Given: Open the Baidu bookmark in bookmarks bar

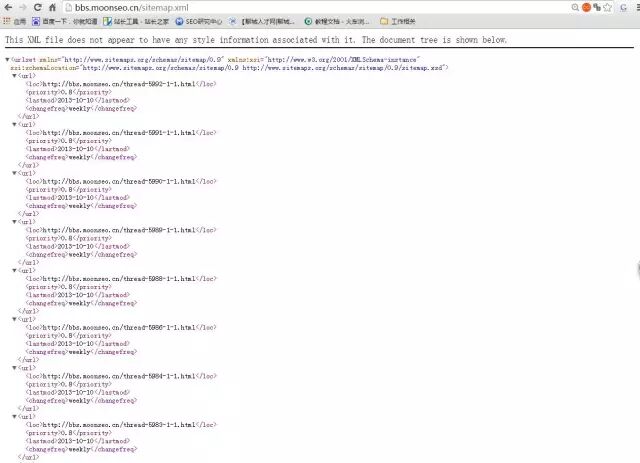Looking at the screenshot, I should click(x=64, y=21).
